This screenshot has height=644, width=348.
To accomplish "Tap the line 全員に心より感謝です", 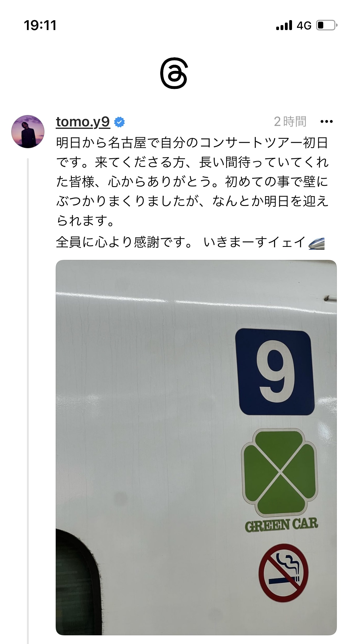I will click(125, 242).
